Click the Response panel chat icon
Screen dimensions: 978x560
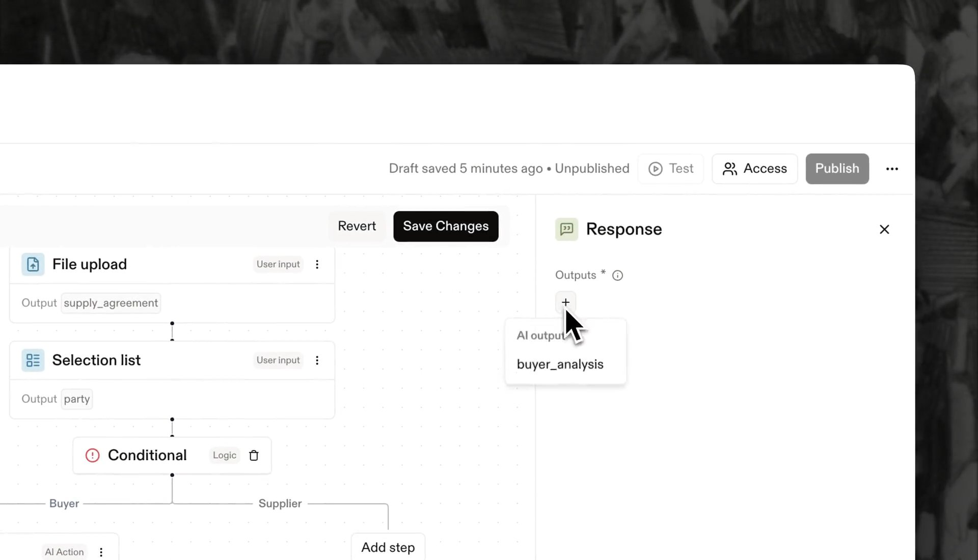(x=566, y=229)
